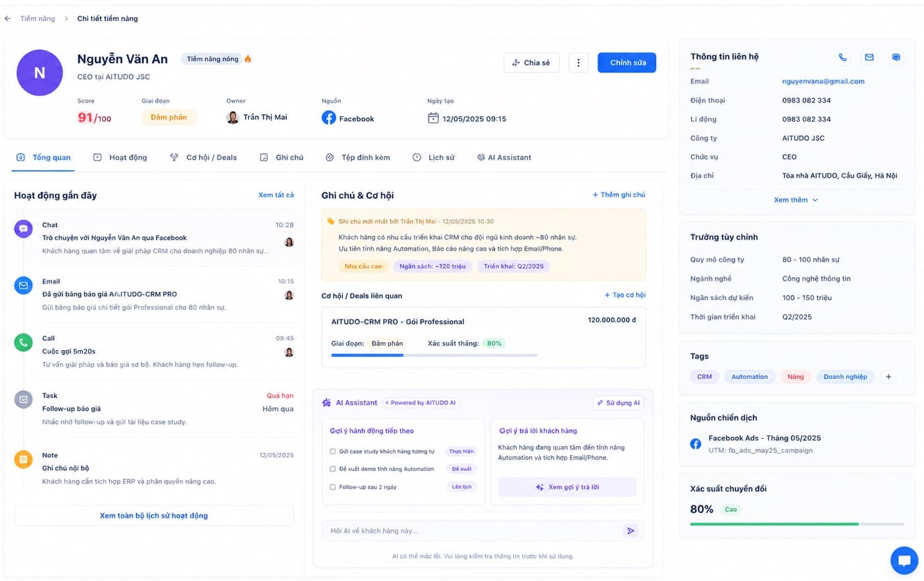Viewport: 924px width, 581px height.
Task: Click the Task activity icon
Action: (x=24, y=399)
